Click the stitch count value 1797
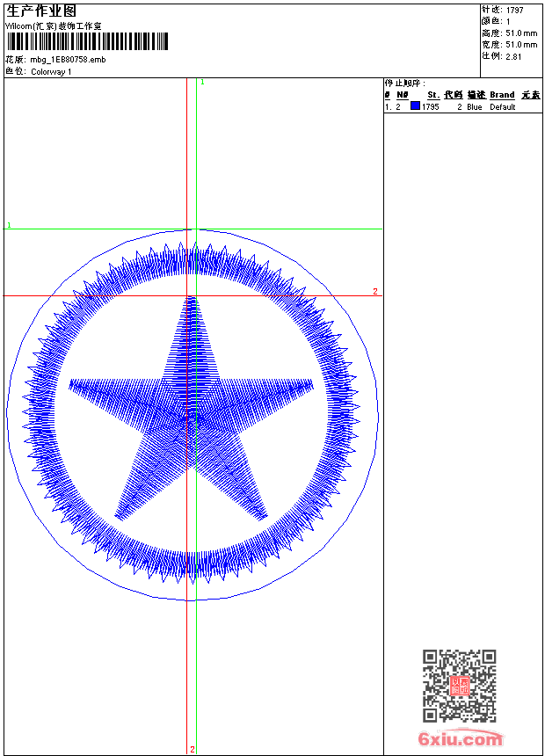 pyautogui.click(x=515, y=10)
